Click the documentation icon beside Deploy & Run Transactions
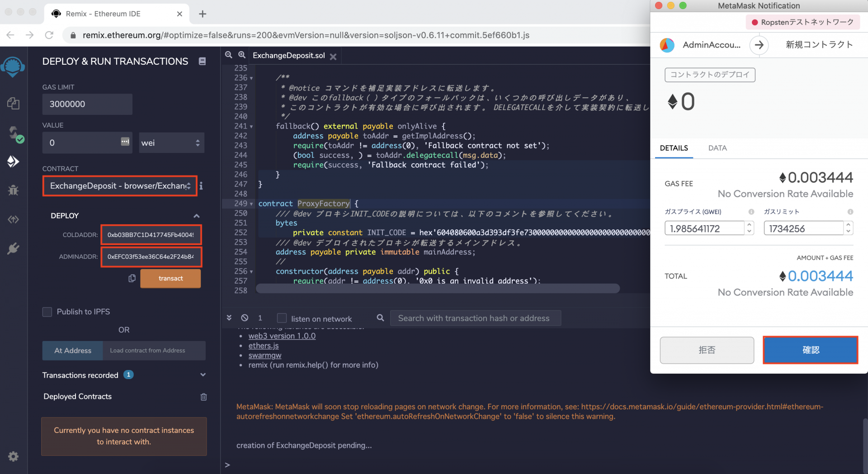 click(202, 62)
